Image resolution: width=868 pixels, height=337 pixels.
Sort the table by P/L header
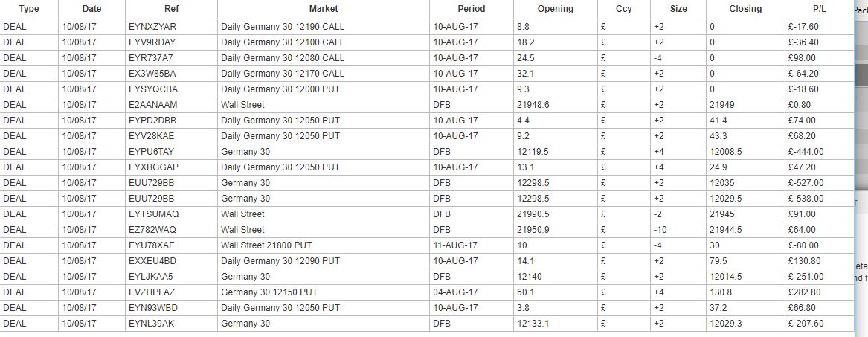pyautogui.click(x=816, y=9)
